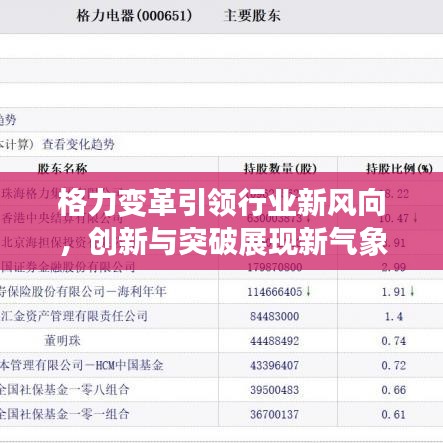The image size is (443, 443).
Task: Click the 股东名称 column header
Action: [x=62, y=168]
